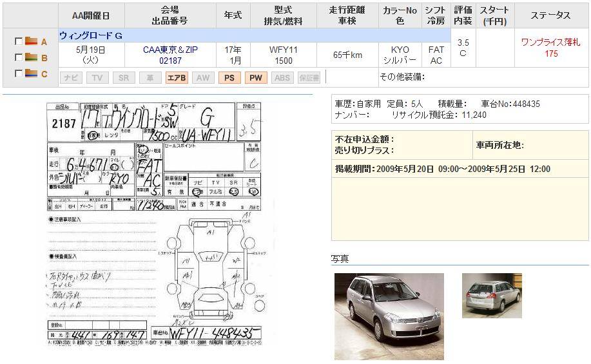The image size is (591, 364).
Task: Select the リサイクル預託金: 11,240 text
Action: point(439,115)
